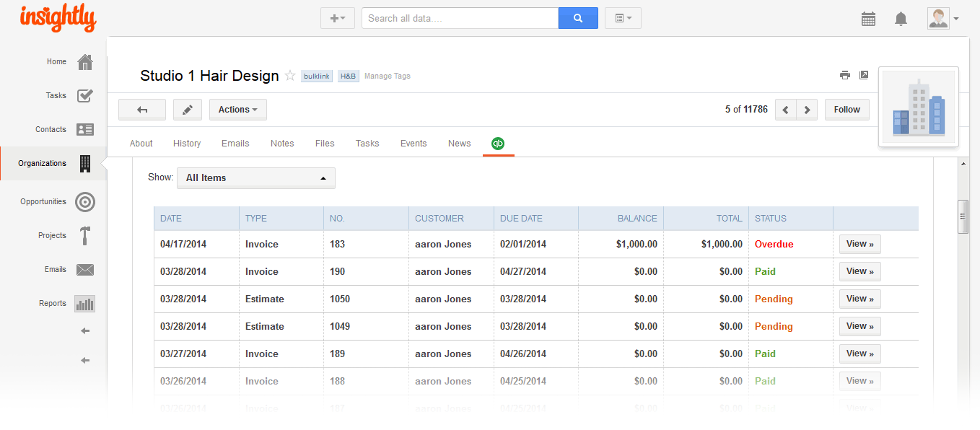Open notifications bell icon
Image resolution: width=980 pixels, height=430 pixels.
tap(901, 19)
